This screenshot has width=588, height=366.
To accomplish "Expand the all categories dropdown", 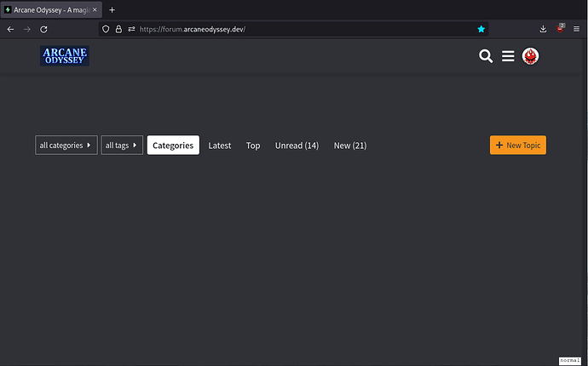I will (x=66, y=145).
